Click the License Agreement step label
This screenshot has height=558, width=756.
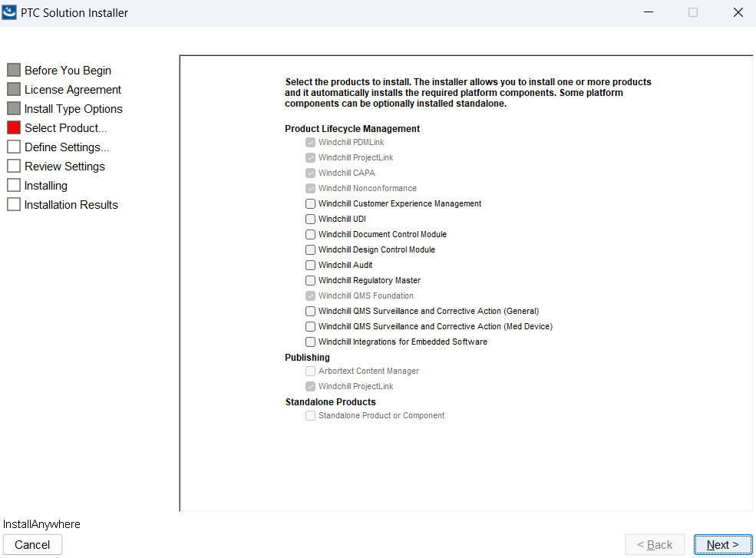(x=73, y=90)
